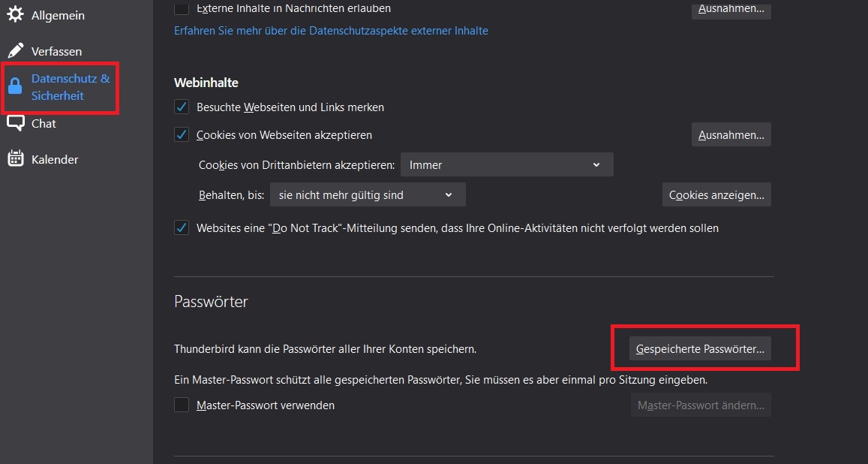Follow the 'Erfahren Sie mehr' privacy link
This screenshot has height=464, width=868.
[x=331, y=31]
